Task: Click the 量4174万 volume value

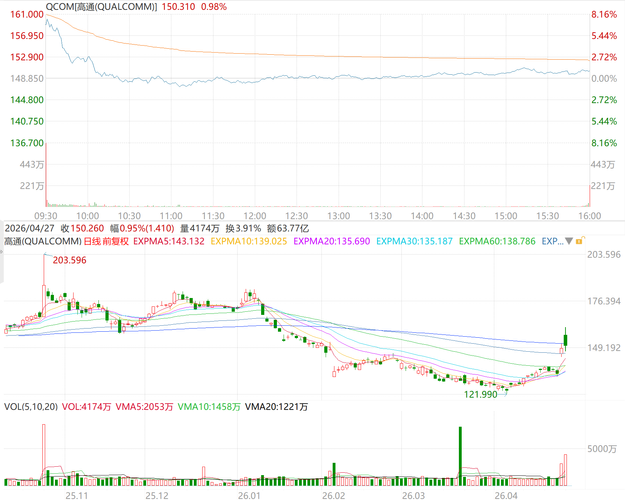Action: point(200,228)
